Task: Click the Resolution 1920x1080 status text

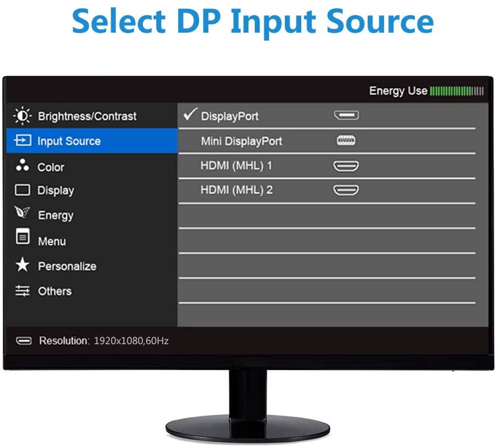Action: 104,341
